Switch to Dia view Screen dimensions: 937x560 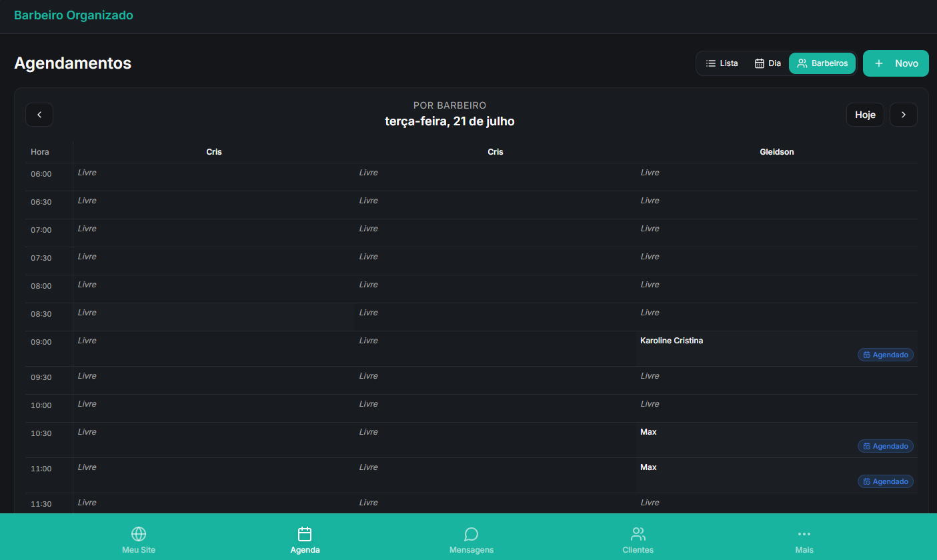(768, 63)
